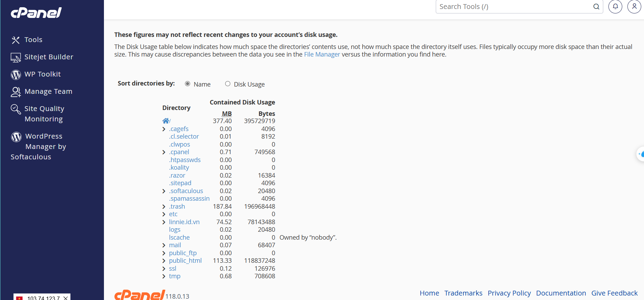Open the .koality directory link

point(179,168)
